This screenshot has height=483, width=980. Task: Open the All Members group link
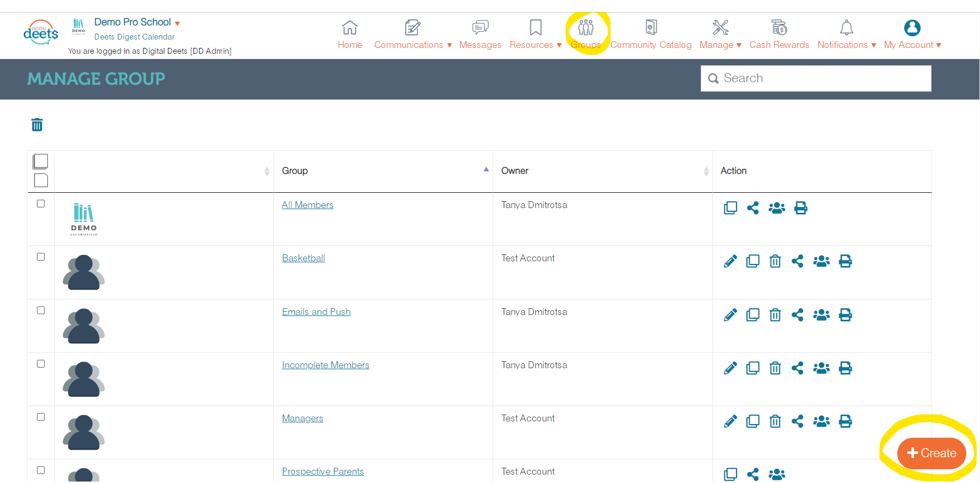coord(308,205)
